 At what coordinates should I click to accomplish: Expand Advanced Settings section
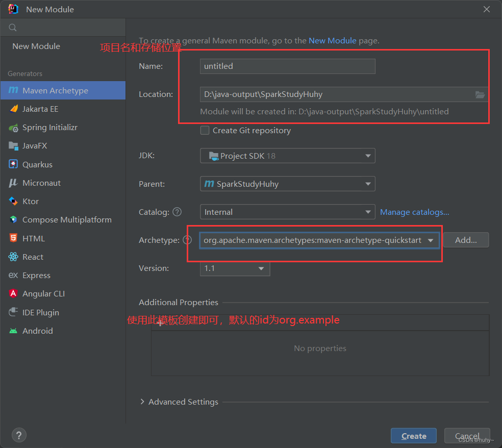[x=142, y=402]
